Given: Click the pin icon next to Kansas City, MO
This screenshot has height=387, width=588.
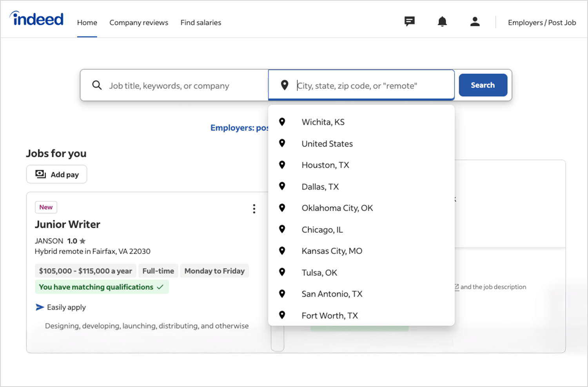Looking at the screenshot, I should (282, 250).
